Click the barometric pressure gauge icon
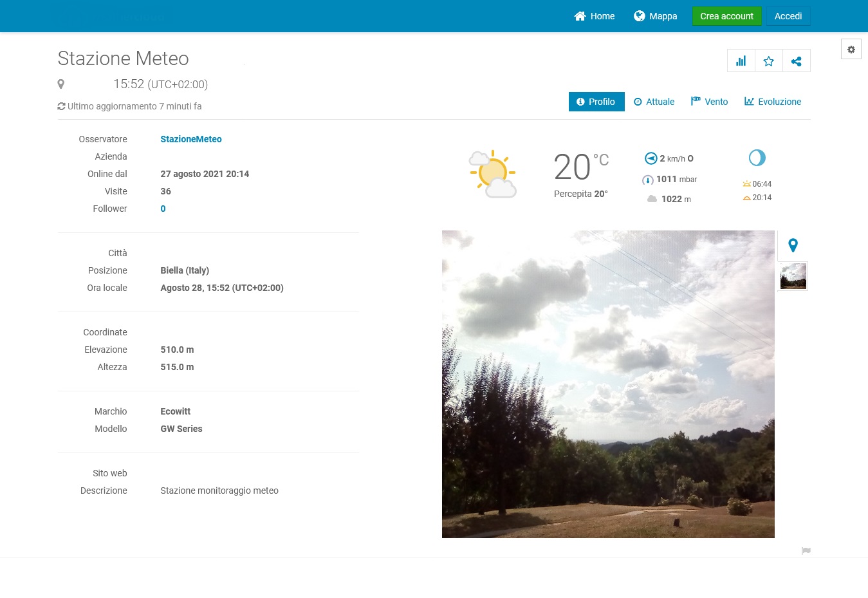868x598 pixels. [648, 180]
